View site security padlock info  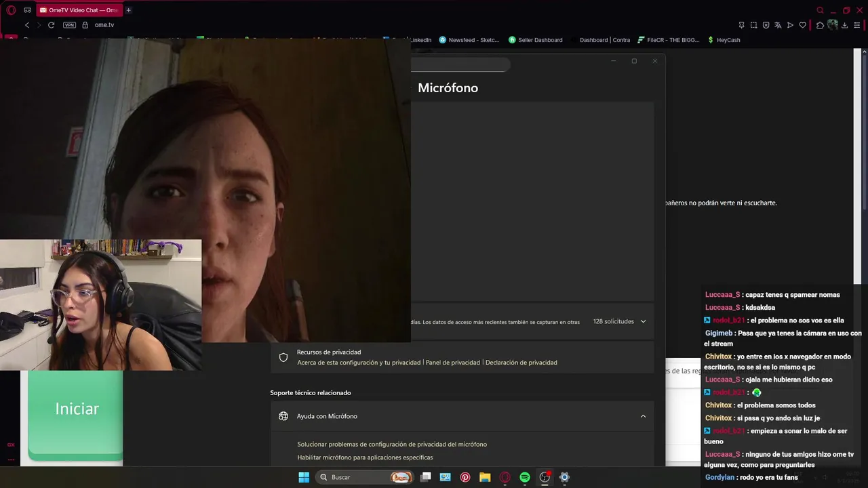[x=85, y=25]
